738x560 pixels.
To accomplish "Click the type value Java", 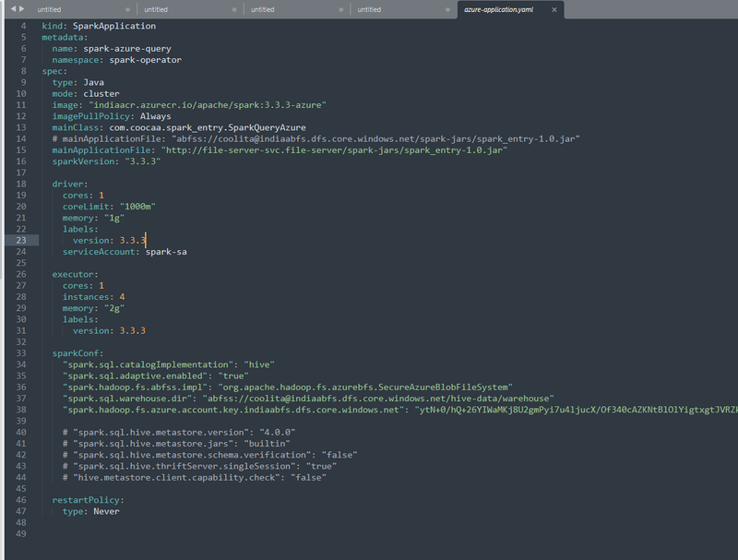I will pyautogui.click(x=94, y=82).
